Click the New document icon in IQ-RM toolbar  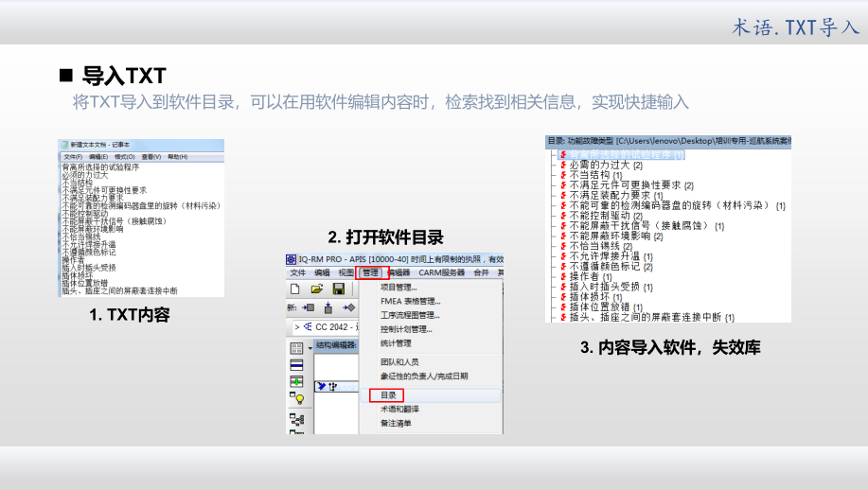pos(295,289)
